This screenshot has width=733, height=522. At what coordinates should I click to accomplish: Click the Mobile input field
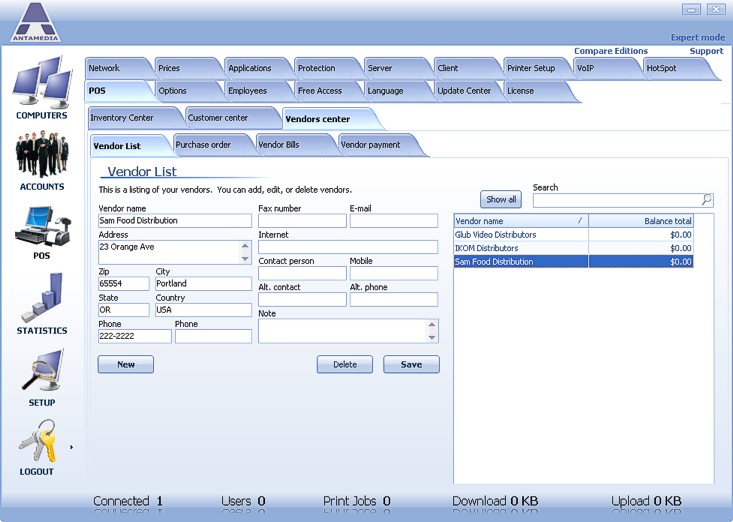click(394, 273)
